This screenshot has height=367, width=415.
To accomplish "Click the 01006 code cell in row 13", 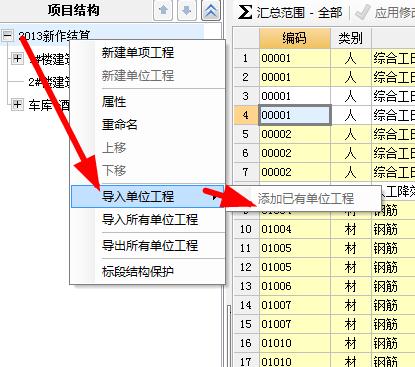I will pos(295,286).
